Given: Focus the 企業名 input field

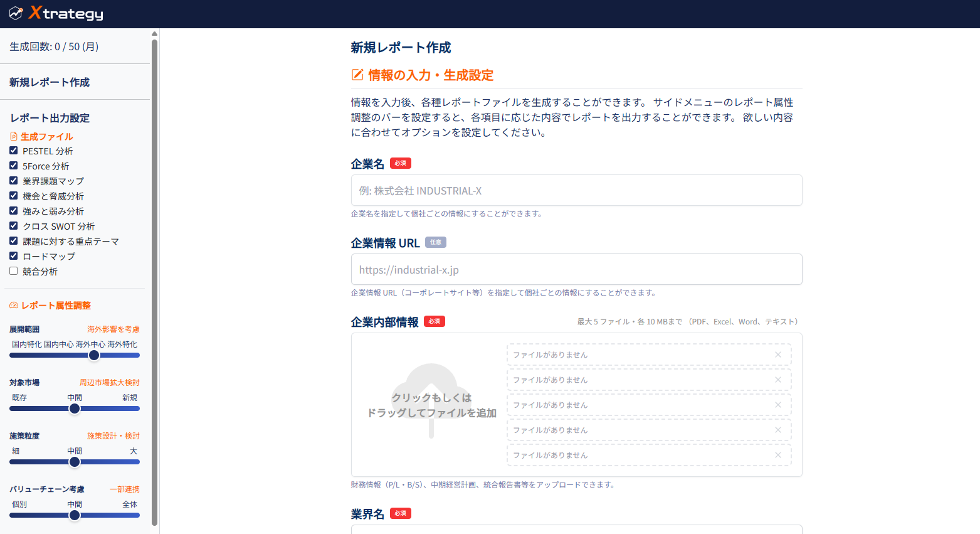Looking at the screenshot, I should point(576,190).
